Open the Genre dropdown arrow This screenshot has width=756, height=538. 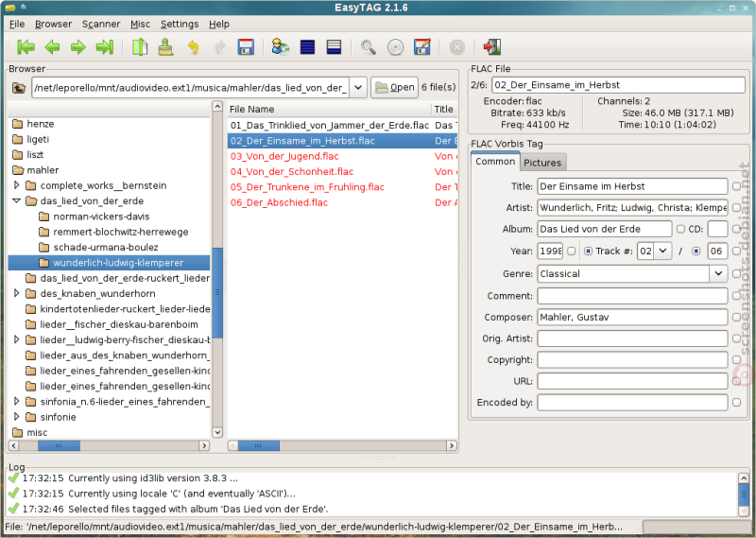click(718, 273)
